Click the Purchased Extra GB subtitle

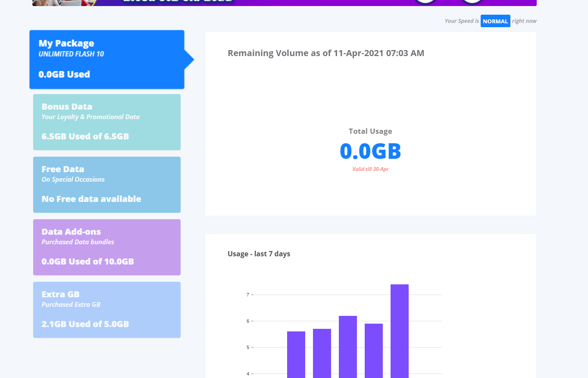[71, 305]
